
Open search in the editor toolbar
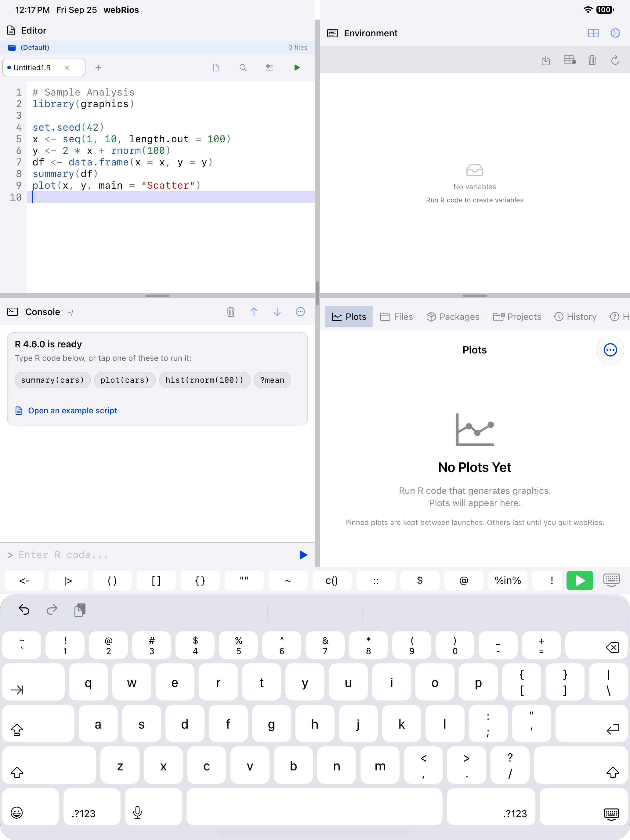click(x=243, y=67)
